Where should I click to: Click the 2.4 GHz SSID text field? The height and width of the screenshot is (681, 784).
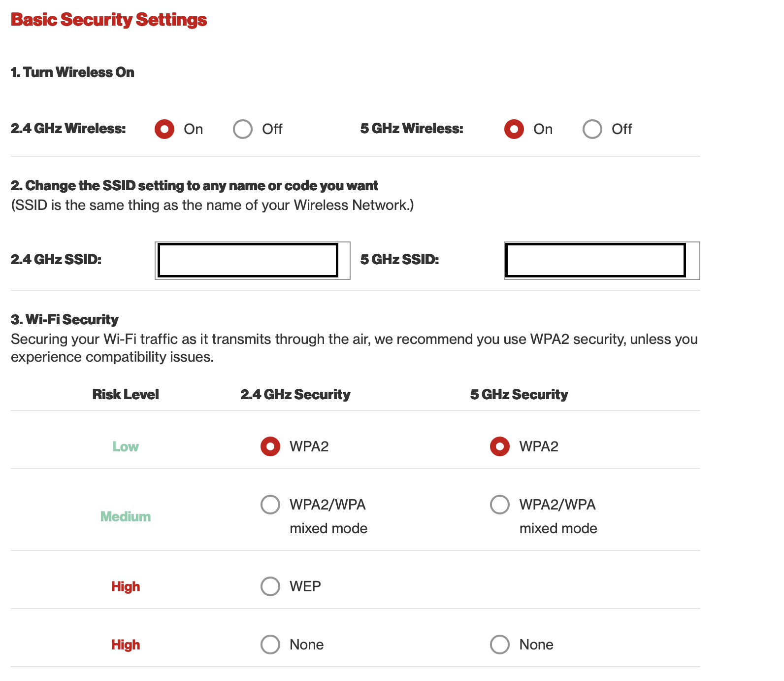248,260
